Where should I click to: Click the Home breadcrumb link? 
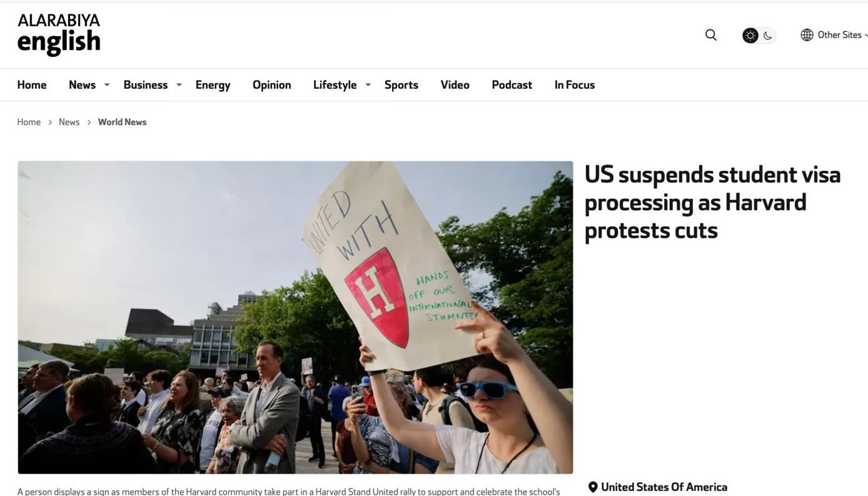point(29,122)
